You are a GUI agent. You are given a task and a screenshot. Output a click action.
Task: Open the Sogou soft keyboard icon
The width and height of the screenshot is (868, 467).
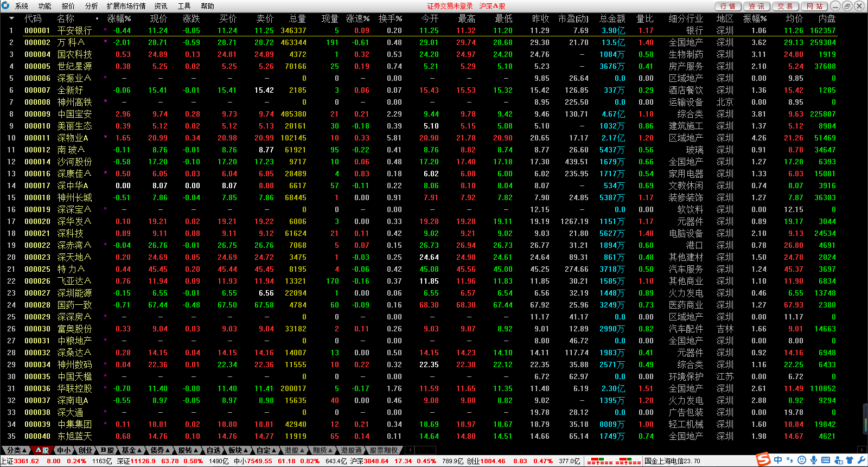pyautogui.click(x=826, y=460)
